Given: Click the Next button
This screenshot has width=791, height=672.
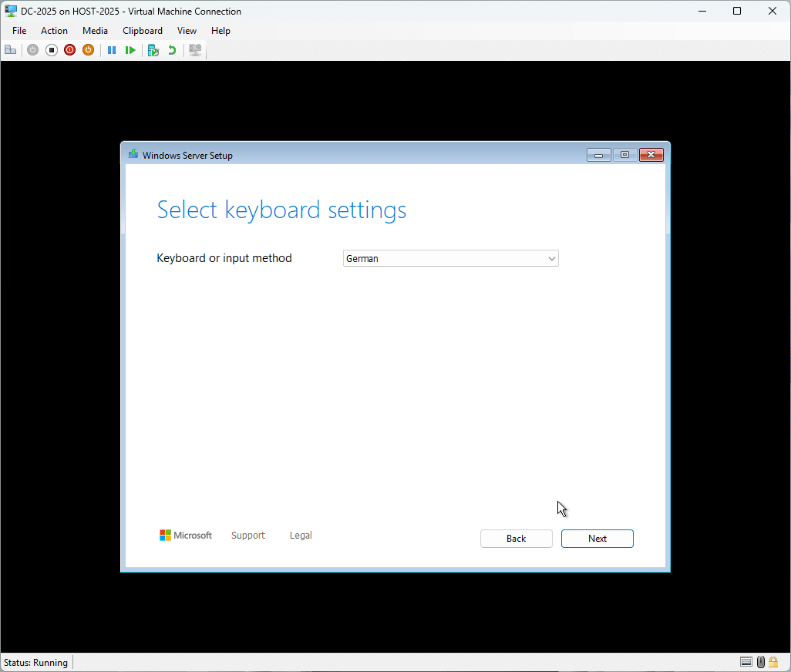Looking at the screenshot, I should point(597,538).
